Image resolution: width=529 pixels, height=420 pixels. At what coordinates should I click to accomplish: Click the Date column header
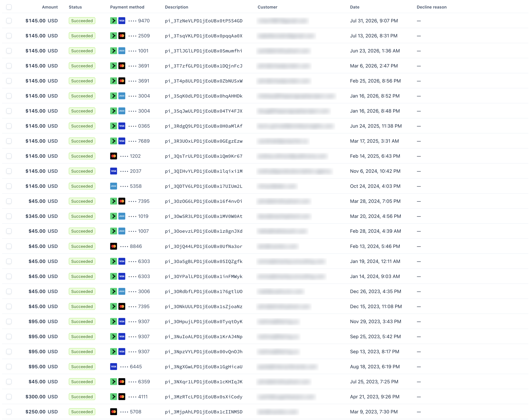pyautogui.click(x=355, y=7)
